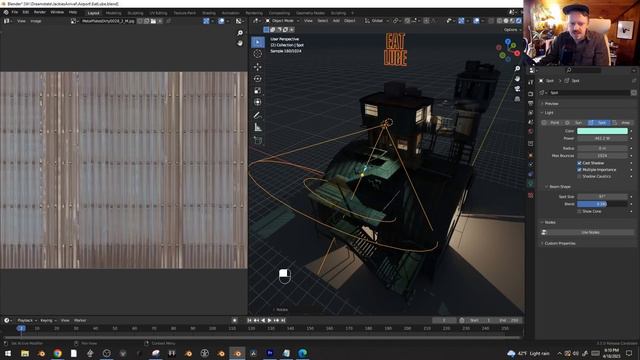Open the Output properties tab icon
640x360 pixels.
pos(531,103)
